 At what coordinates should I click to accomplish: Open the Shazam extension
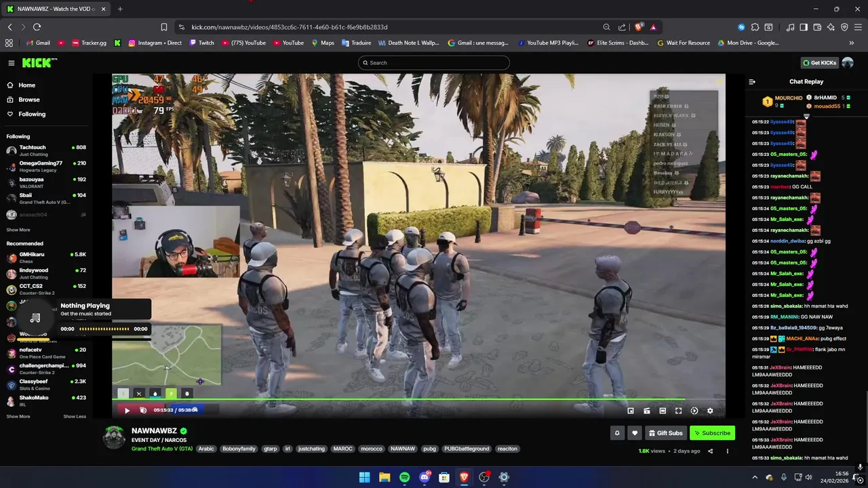pyautogui.click(x=741, y=27)
